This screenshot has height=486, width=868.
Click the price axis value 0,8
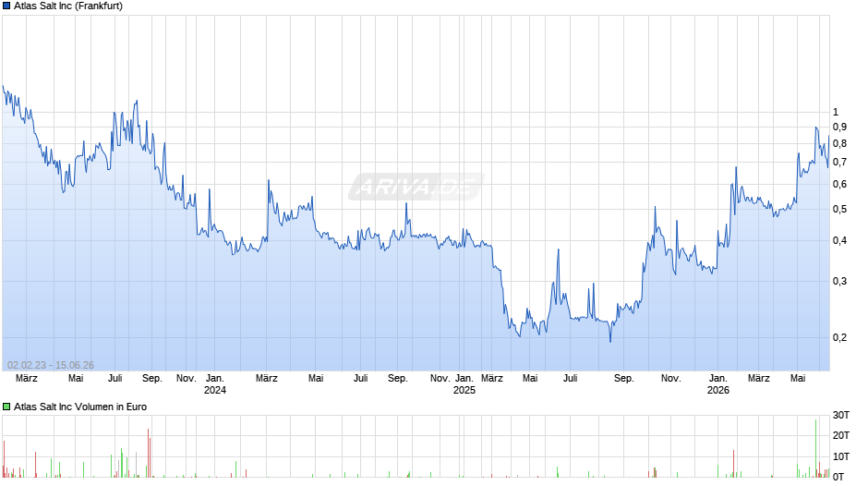click(839, 143)
